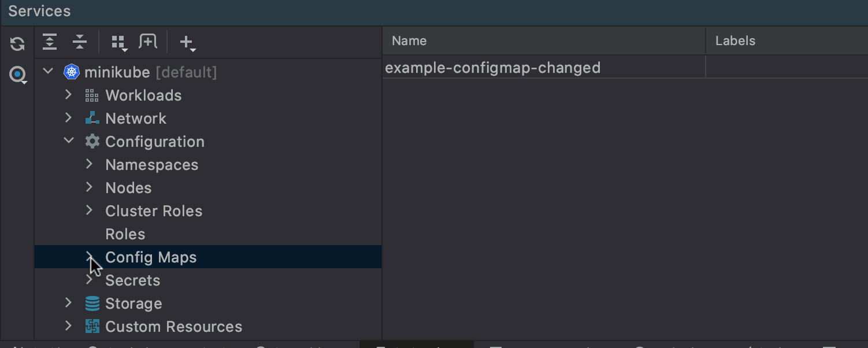The height and width of the screenshot is (348, 868).
Task: Select the minikube Kubernetes cluster icon
Action: click(x=72, y=72)
